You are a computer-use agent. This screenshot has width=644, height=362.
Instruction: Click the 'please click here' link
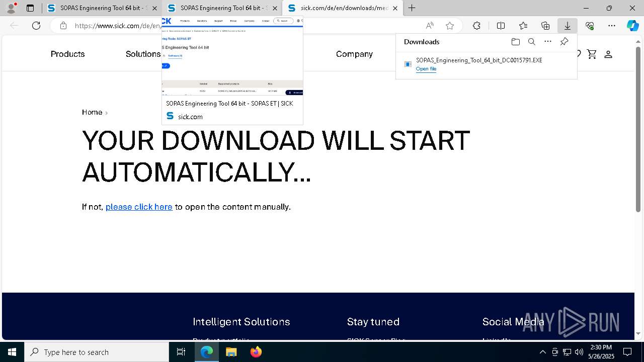tap(139, 207)
